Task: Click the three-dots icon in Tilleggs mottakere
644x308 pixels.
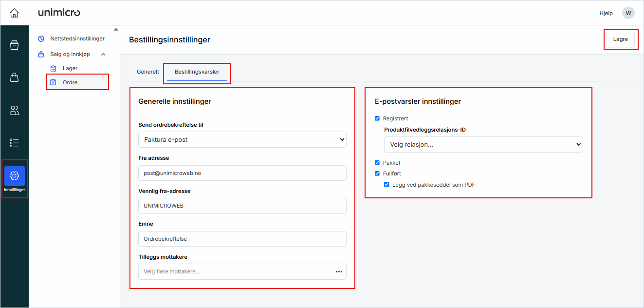Action: pos(339,271)
